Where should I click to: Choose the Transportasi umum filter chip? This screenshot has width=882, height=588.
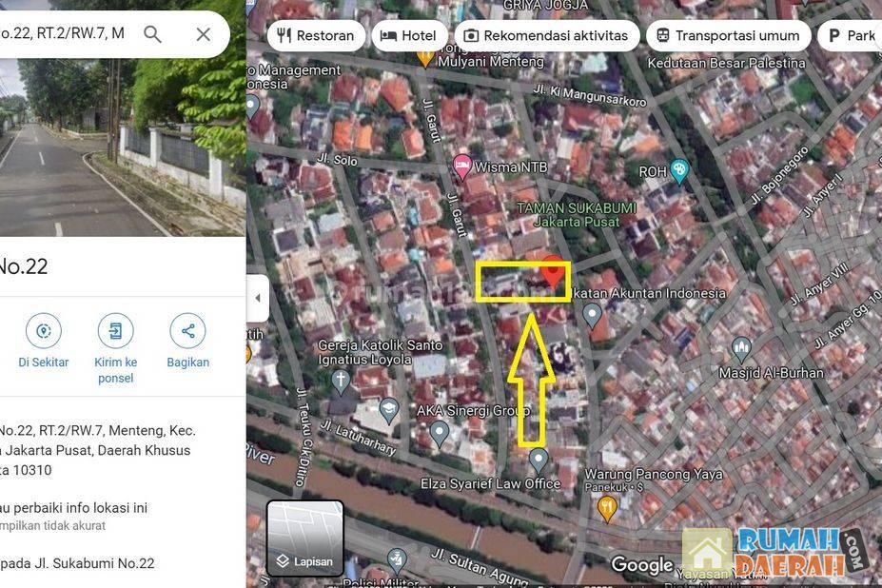coord(728,36)
